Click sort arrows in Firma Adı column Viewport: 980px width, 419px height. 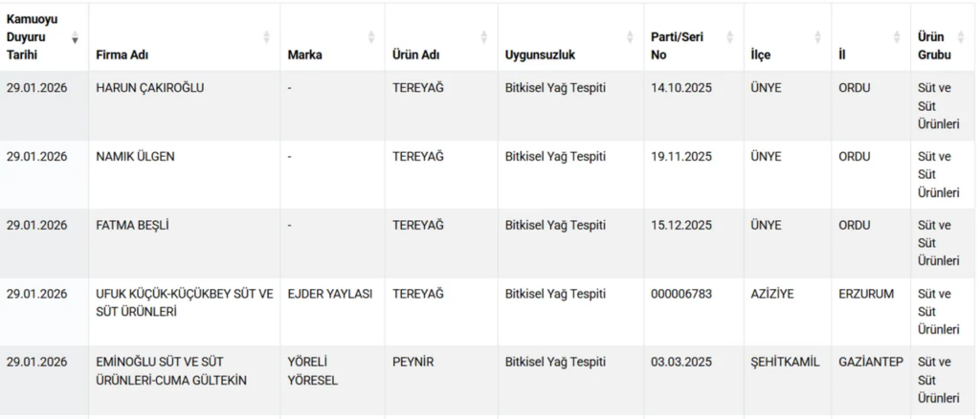266,37
